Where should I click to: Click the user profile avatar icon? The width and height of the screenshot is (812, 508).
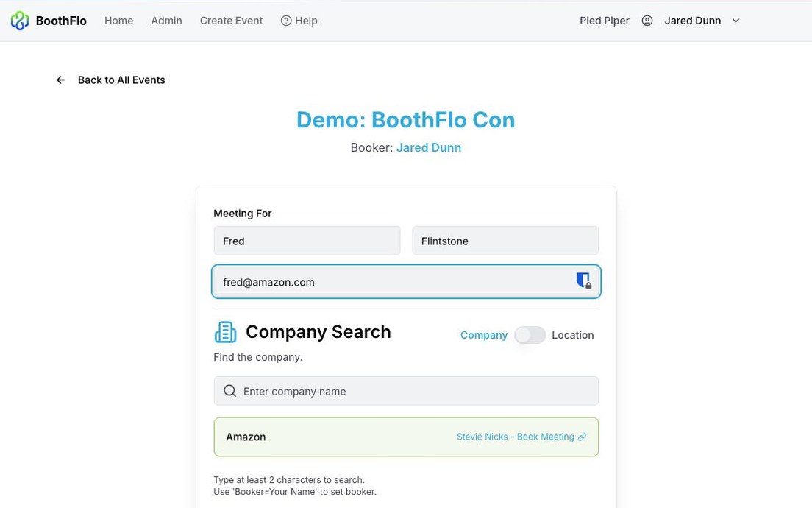647,21
